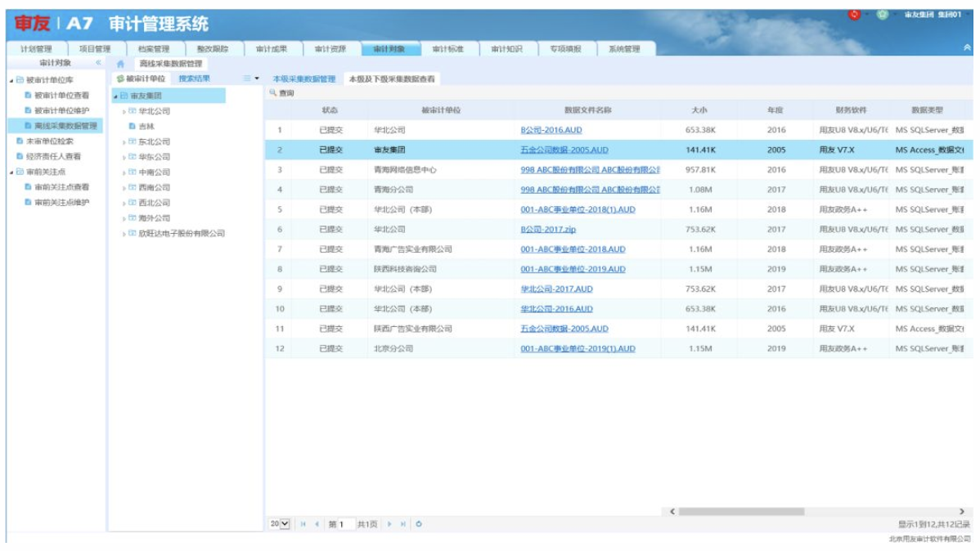This screenshot has height=551, width=980.
Task: Open the page size dropdown showing 20
Action: [280, 524]
